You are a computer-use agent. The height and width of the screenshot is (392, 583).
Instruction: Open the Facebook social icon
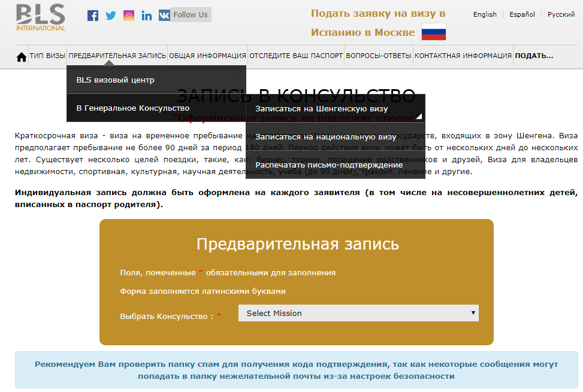93,16
